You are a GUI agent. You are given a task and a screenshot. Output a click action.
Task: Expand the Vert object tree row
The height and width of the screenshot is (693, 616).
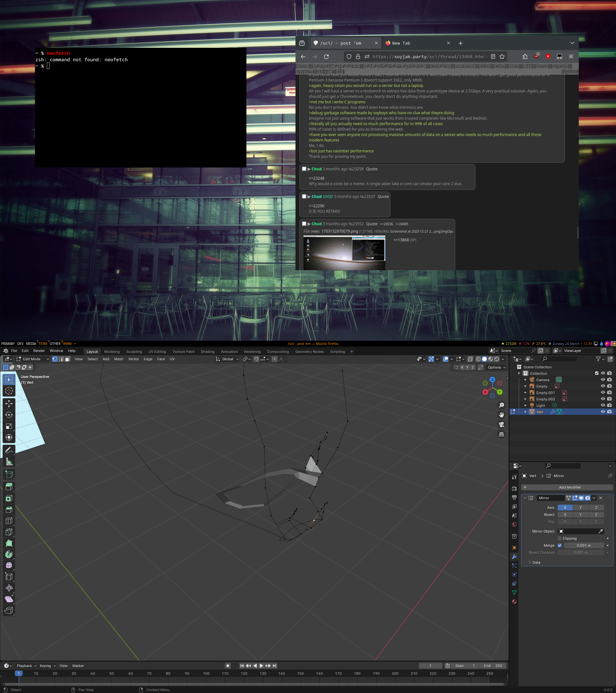pyautogui.click(x=526, y=412)
